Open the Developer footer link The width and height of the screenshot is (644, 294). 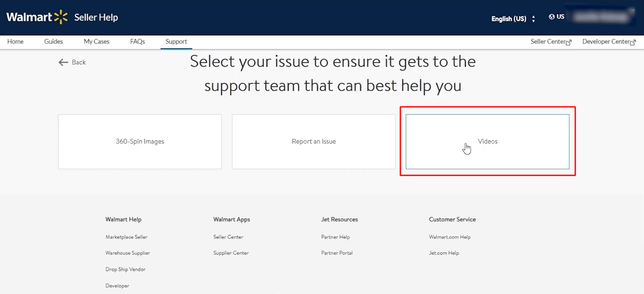click(117, 286)
